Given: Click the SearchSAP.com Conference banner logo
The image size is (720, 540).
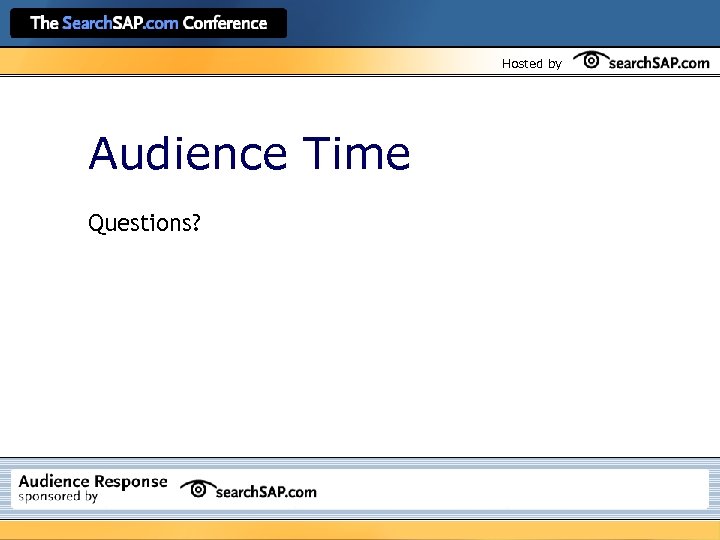Looking at the screenshot, I should pos(148,23).
